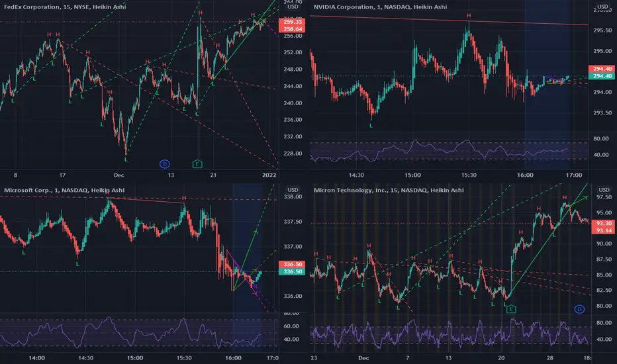This screenshot has height=364, width=617.
Task: Click the 228.00 level on FedEx price axis
Action: (293, 154)
